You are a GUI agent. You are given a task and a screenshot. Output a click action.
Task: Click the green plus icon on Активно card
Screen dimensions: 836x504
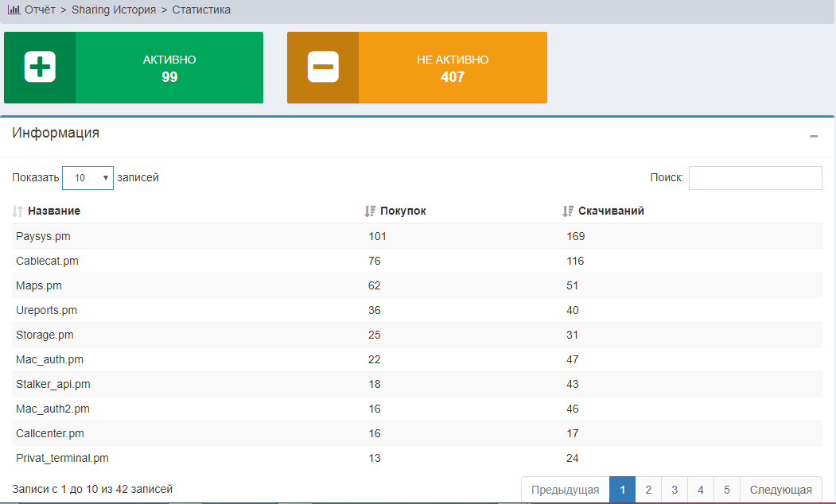(40, 68)
